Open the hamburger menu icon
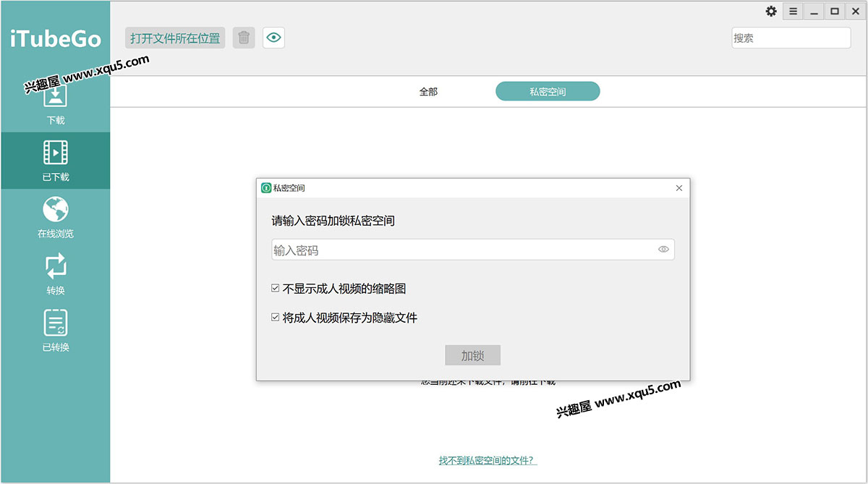Viewport: 868px width, 484px height. click(x=793, y=12)
